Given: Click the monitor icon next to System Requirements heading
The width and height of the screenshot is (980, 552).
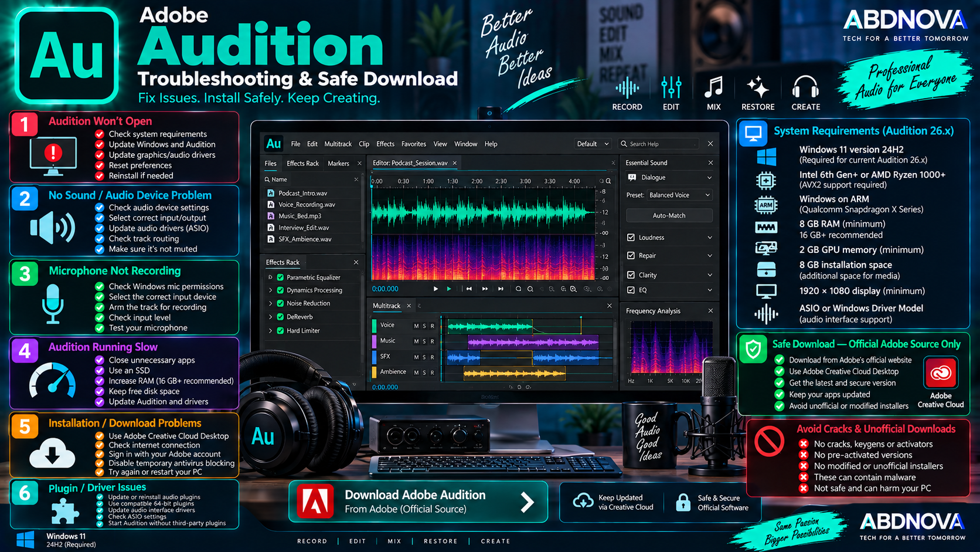Looking at the screenshot, I should click(x=753, y=133).
